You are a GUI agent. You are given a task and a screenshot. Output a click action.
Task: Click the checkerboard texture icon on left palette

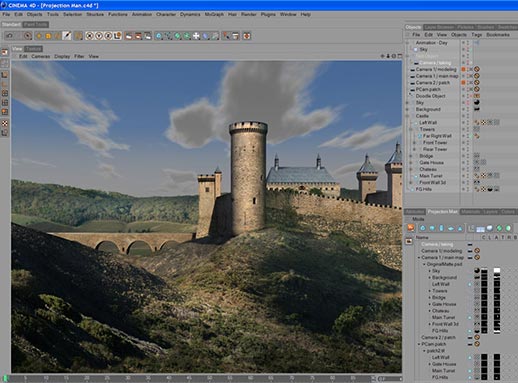[x=5, y=123]
